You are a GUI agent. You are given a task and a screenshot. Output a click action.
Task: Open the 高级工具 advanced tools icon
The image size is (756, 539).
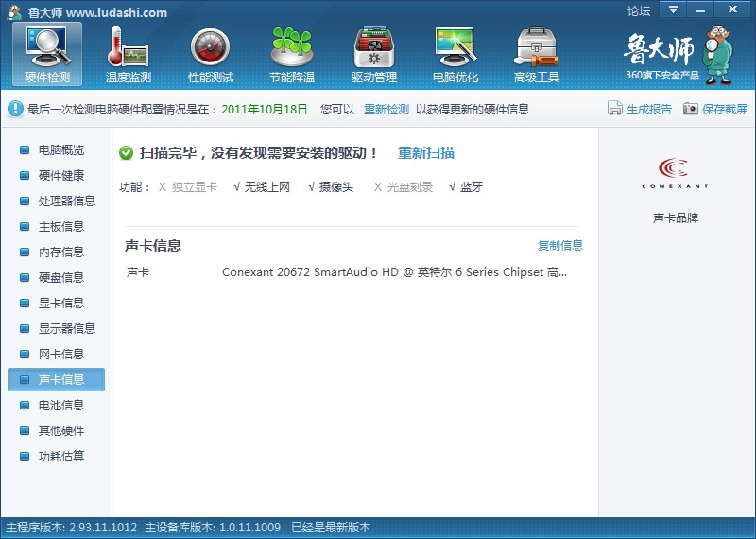pyautogui.click(x=537, y=53)
